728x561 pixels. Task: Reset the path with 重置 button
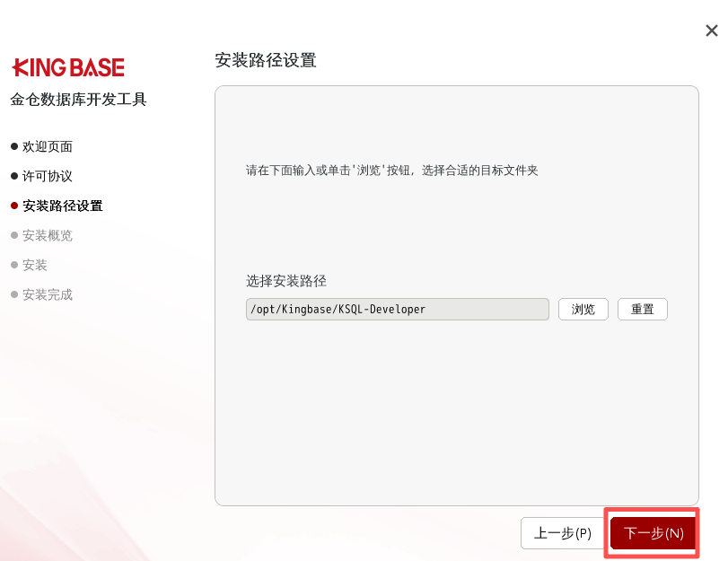point(643,310)
